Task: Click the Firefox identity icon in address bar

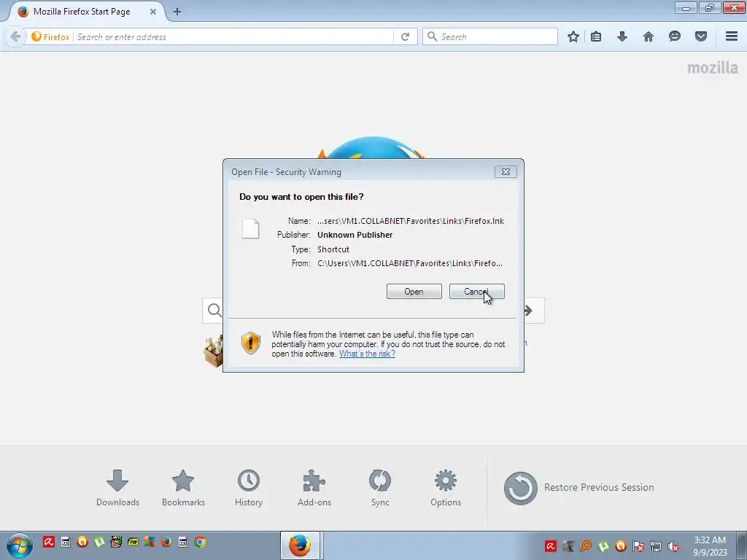Action: coord(50,36)
